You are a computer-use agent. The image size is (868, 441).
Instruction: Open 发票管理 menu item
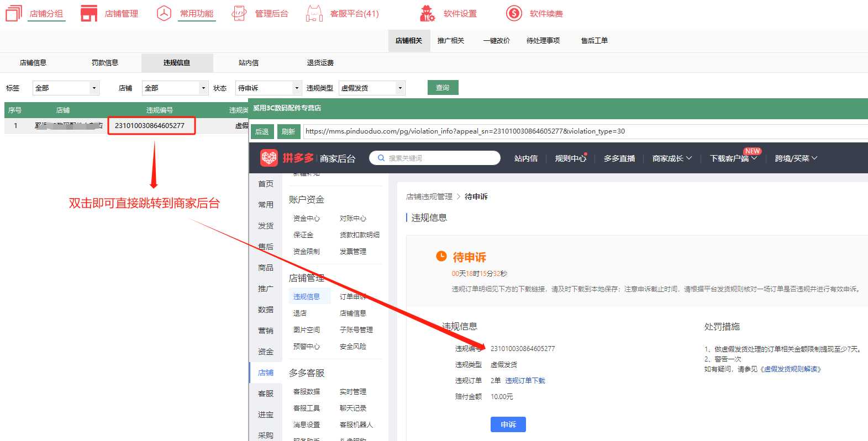tap(353, 252)
